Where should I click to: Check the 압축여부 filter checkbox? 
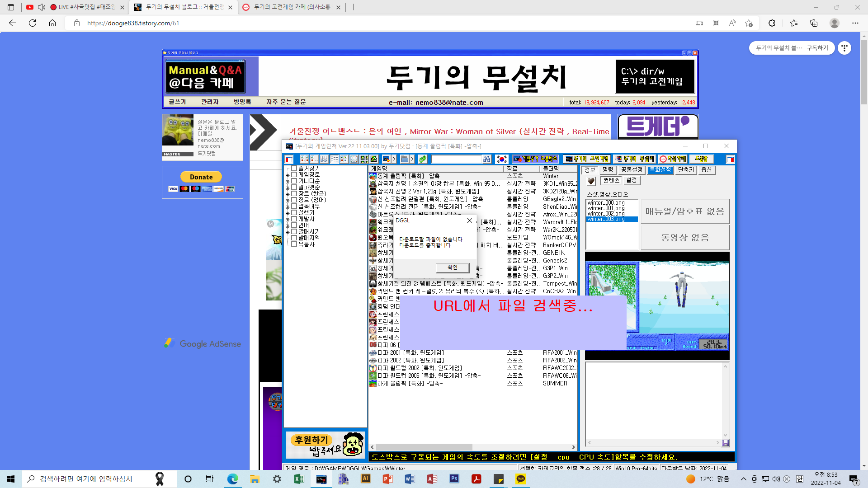click(294, 206)
